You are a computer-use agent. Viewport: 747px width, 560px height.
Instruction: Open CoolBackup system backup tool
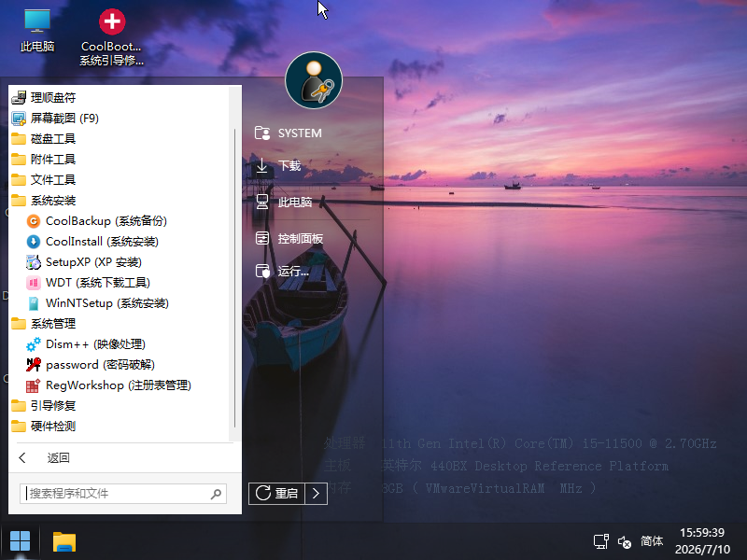[x=97, y=221]
